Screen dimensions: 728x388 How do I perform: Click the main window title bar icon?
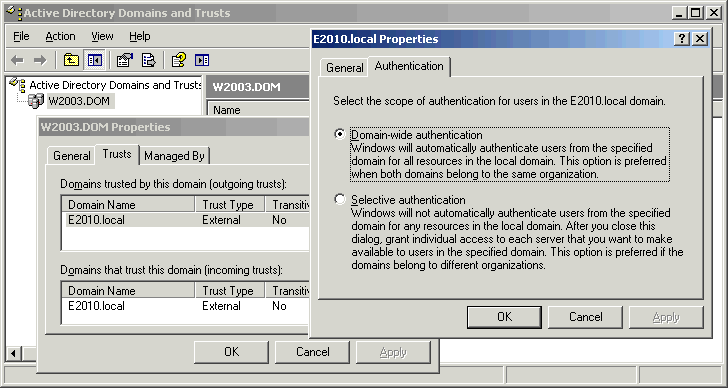(x=13, y=12)
